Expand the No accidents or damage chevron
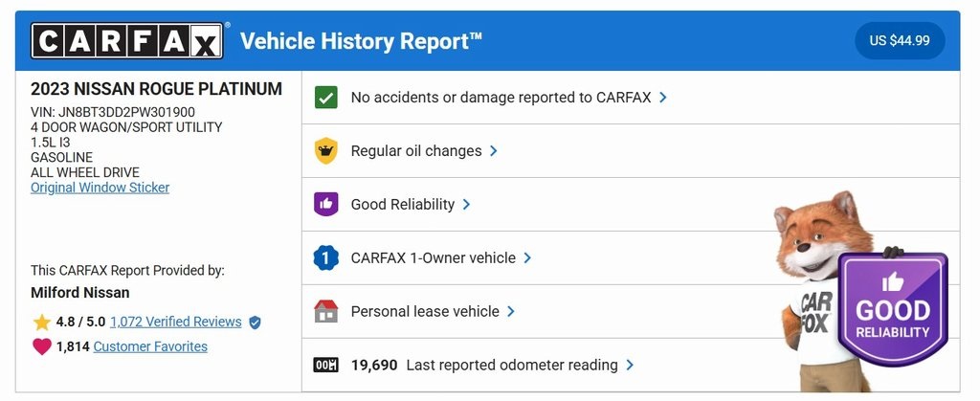This screenshot has width=980, height=401. pyautogui.click(x=663, y=97)
